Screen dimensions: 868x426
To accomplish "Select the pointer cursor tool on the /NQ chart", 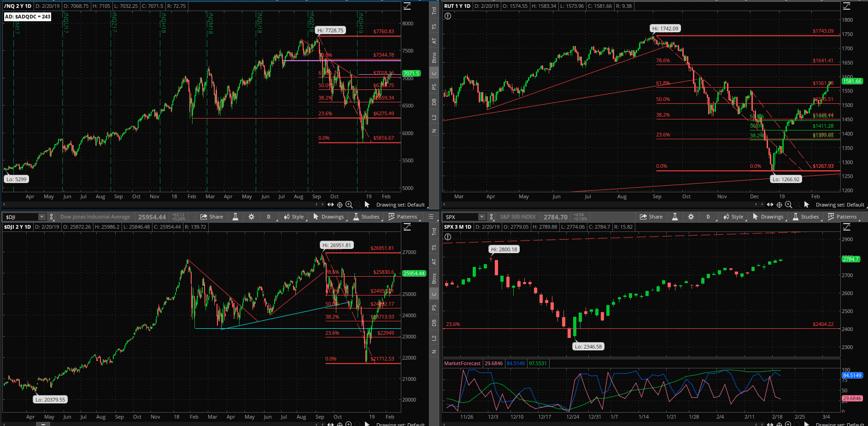I will pyautogui.click(x=367, y=204).
